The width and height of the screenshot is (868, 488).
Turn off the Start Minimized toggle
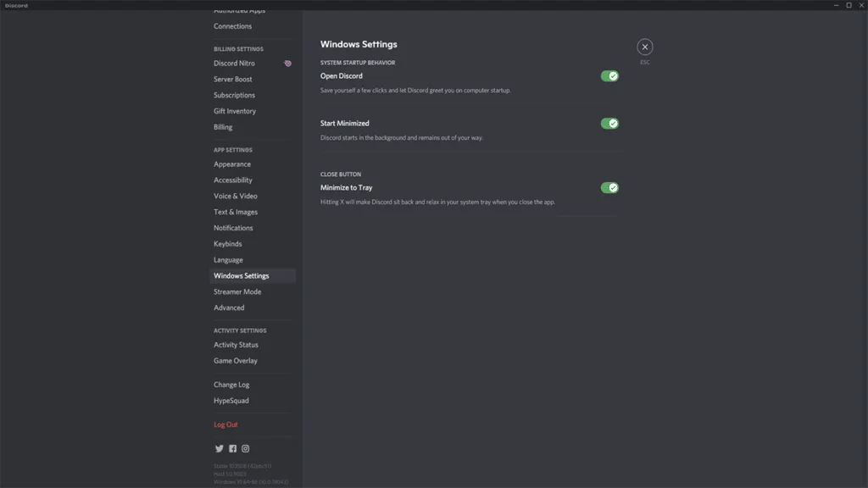pos(609,124)
